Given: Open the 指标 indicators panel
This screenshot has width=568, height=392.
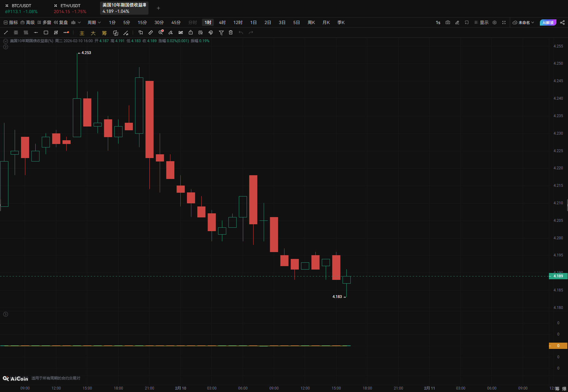Looking at the screenshot, I should point(11,22).
